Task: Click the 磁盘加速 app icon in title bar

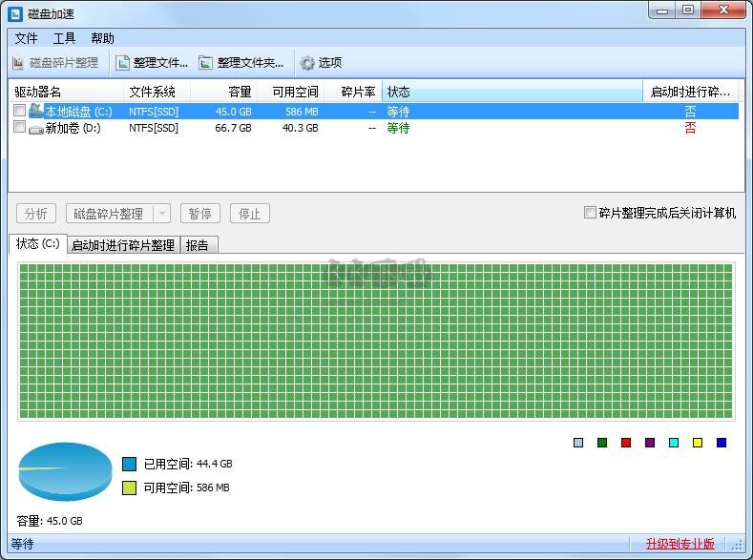Action: 15,13
